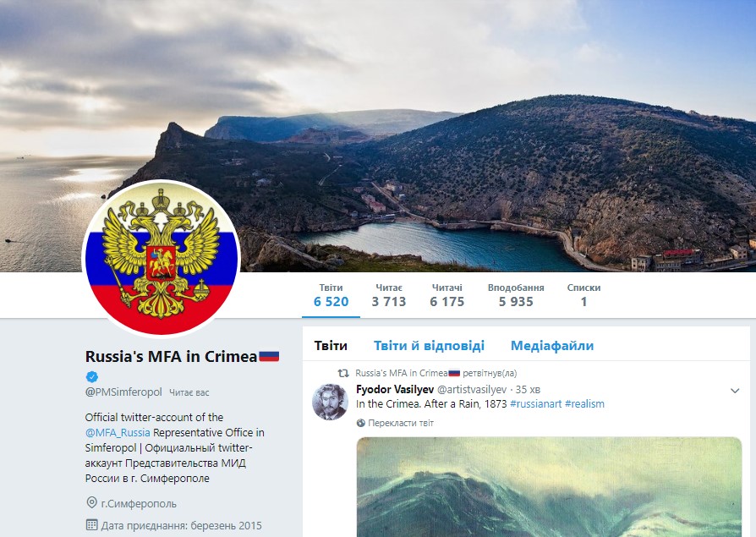Switch to Твіти й відповіді tab

click(429, 346)
